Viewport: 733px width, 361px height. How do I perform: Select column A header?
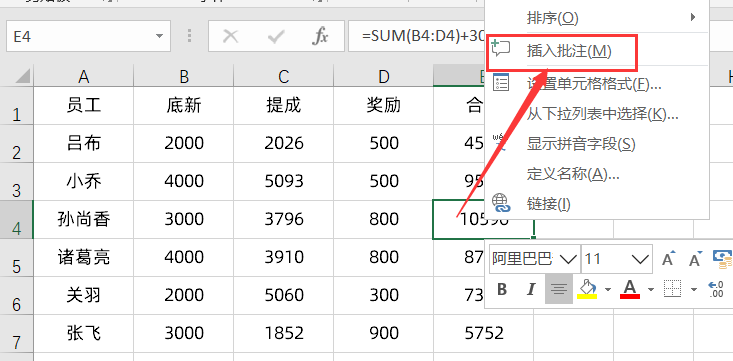(x=84, y=76)
